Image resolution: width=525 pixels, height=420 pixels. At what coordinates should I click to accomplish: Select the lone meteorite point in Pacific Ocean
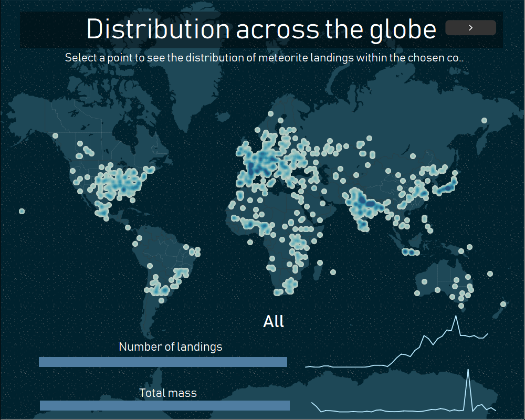(x=22, y=212)
